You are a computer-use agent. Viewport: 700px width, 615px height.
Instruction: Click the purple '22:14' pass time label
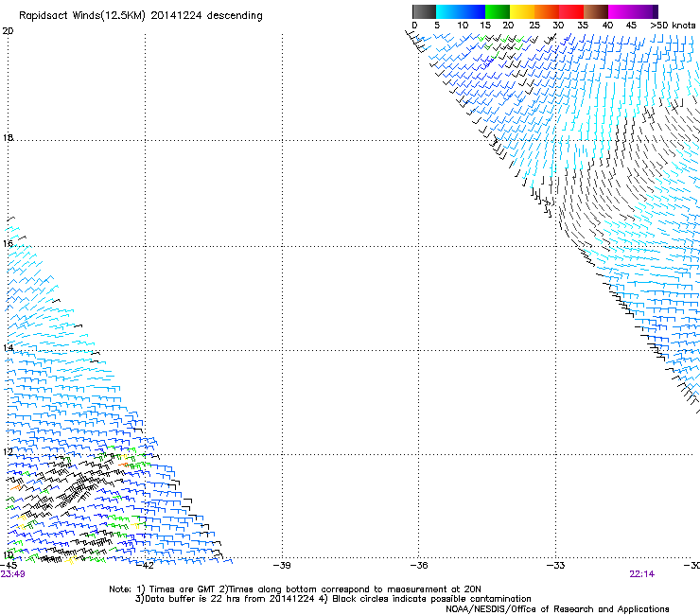coord(642,574)
